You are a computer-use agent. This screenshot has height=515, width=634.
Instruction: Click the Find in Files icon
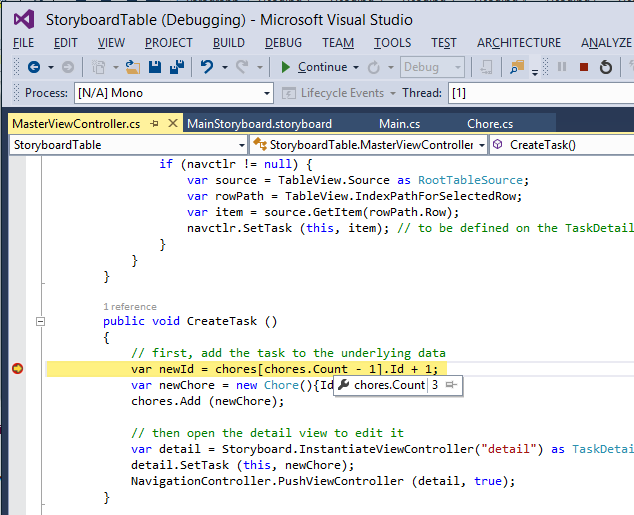(517, 67)
